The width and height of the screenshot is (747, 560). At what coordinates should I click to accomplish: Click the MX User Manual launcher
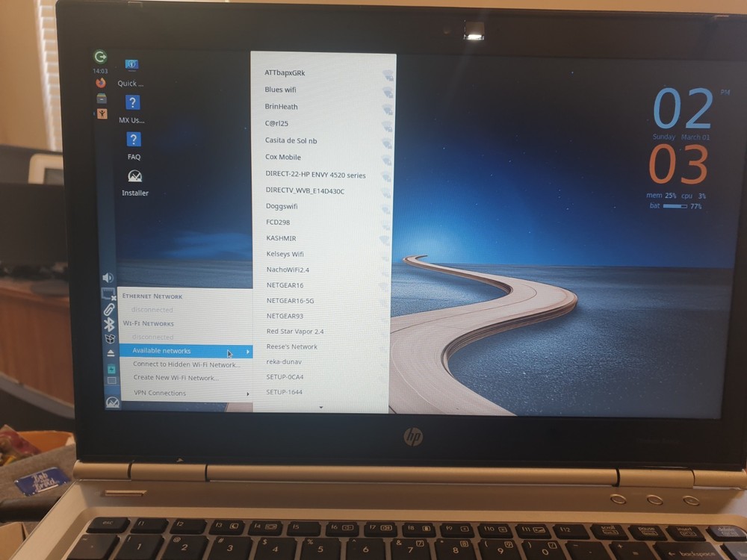[x=132, y=102]
